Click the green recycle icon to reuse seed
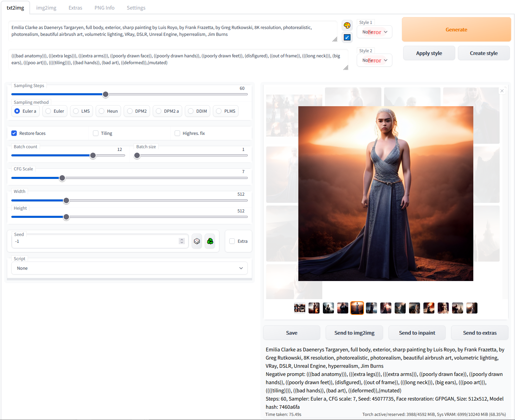The width and height of the screenshot is (515, 420). pos(210,241)
